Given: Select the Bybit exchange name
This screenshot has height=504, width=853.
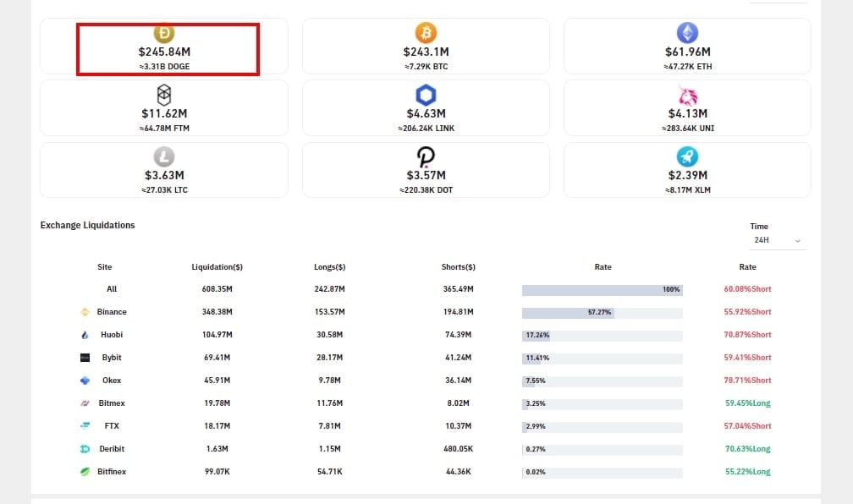Looking at the screenshot, I should pos(112,358).
